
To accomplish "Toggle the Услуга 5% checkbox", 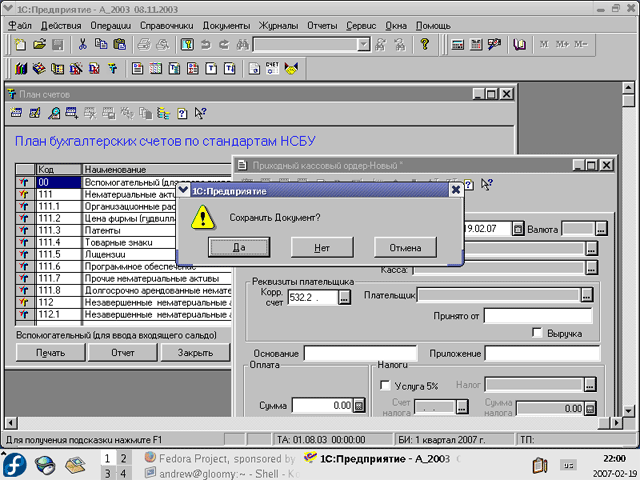I will point(385,385).
